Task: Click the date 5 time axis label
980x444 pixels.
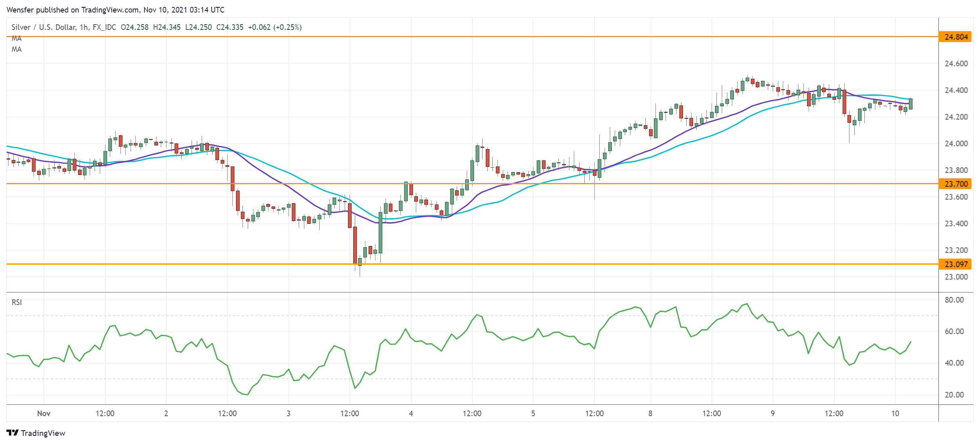Action: pos(533,413)
